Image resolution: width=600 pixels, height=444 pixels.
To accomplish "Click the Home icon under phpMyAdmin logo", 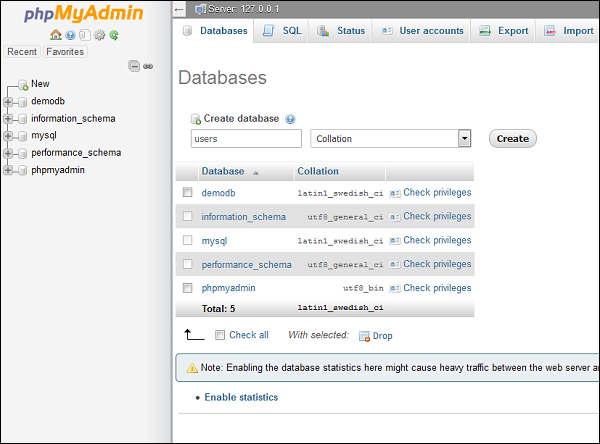I will pyautogui.click(x=56, y=35).
